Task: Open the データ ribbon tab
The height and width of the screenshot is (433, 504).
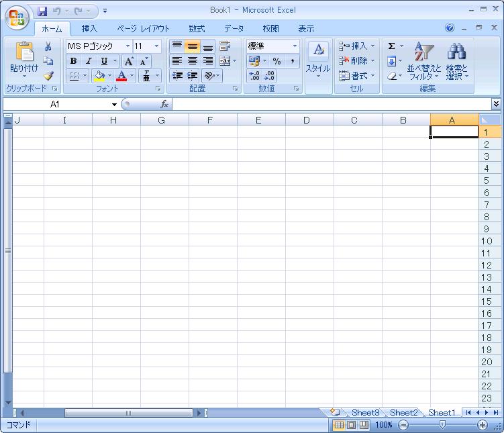Action: pyautogui.click(x=234, y=29)
